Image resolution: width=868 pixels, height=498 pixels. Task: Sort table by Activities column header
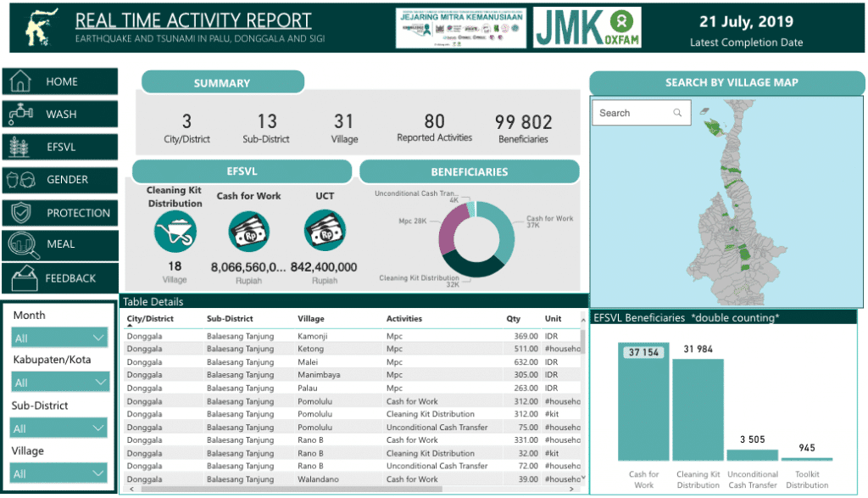(404, 319)
